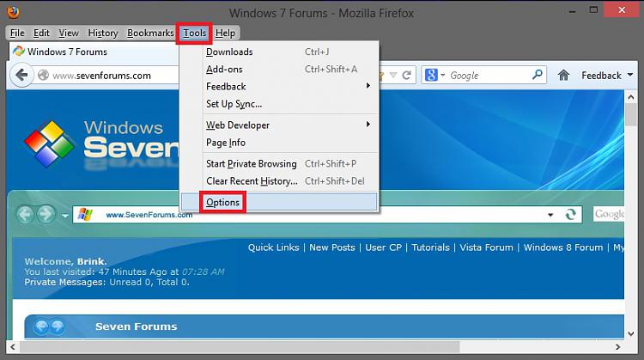The image size is (644, 360).
Task: Open the Windows 8 Forum link
Action: (x=563, y=247)
